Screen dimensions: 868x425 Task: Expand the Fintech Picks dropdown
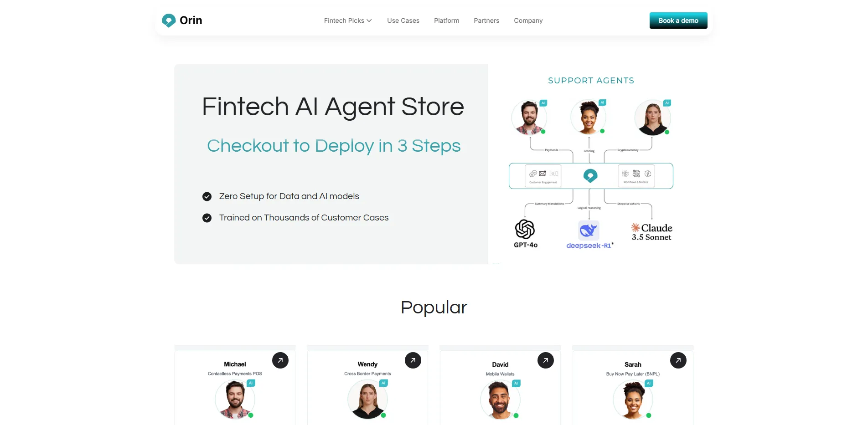coord(348,20)
